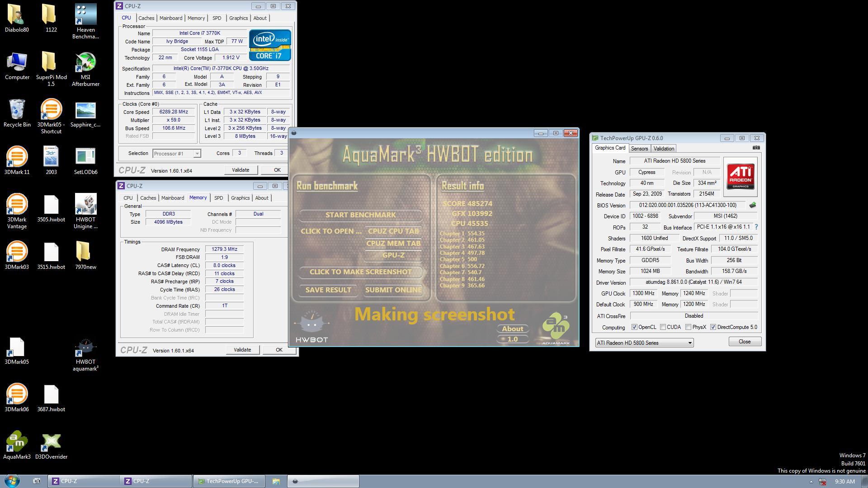Open the Sapphire_c image file
The height and width of the screenshot is (488, 868).
pos(85,113)
